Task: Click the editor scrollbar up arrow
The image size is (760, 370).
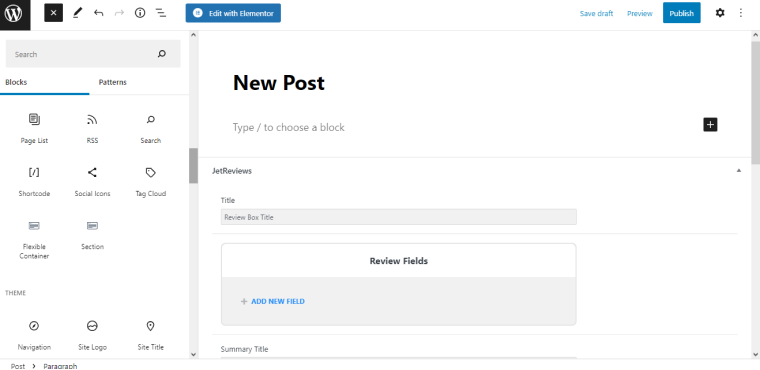Action: [x=756, y=34]
